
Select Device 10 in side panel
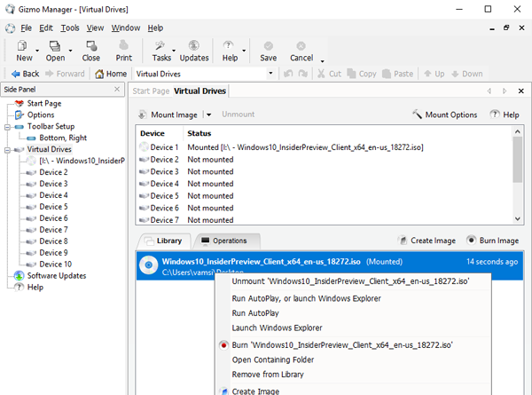point(55,264)
